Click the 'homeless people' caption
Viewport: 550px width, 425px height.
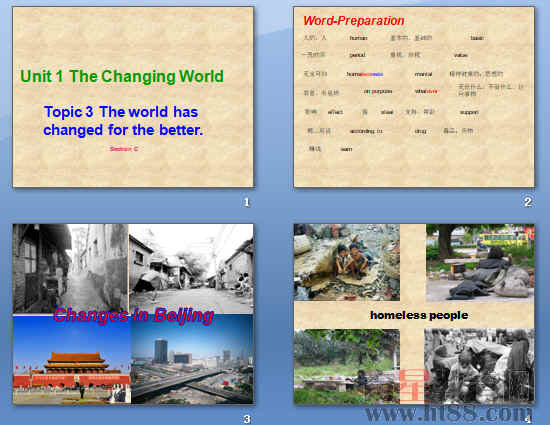pos(419,315)
